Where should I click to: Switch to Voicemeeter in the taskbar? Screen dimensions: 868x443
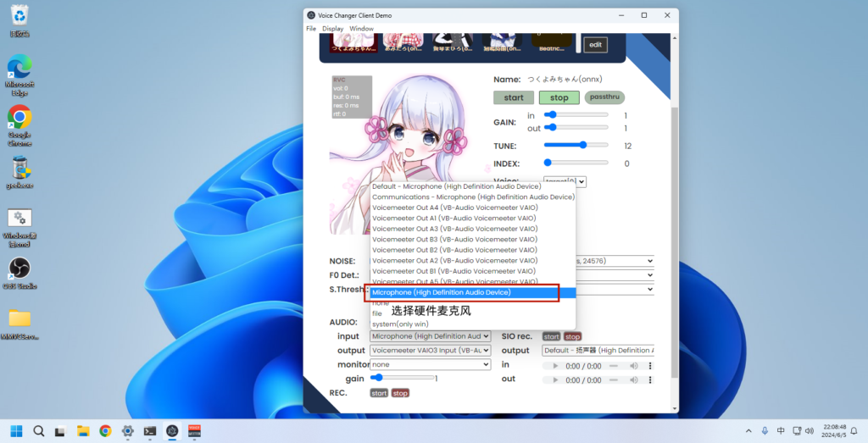(x=194, y=431)
